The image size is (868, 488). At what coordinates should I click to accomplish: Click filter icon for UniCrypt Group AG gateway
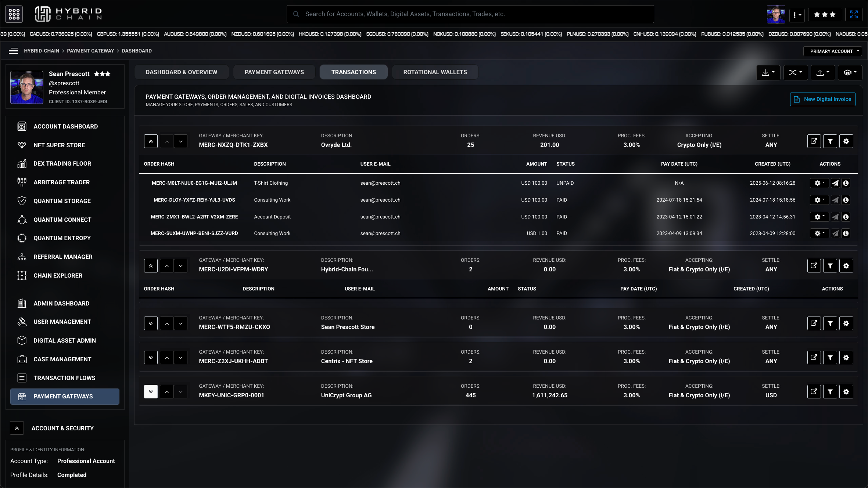[830, 392]
